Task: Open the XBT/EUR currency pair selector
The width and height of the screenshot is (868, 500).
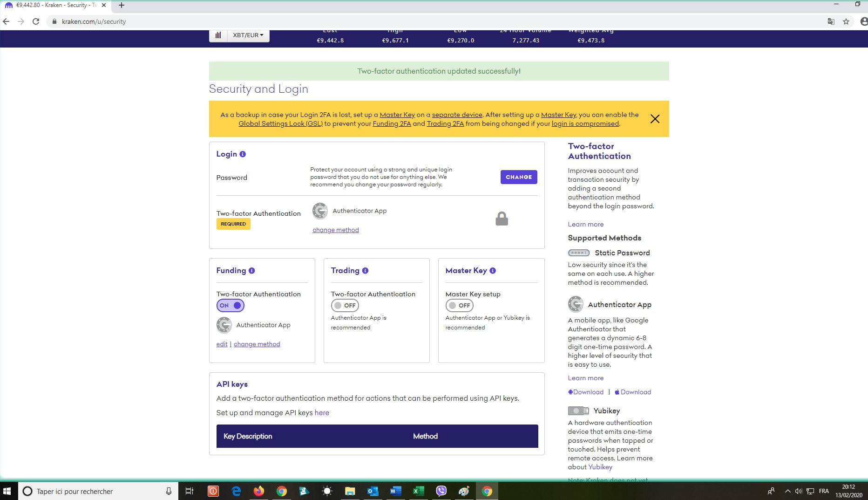Action: [247, 35]
